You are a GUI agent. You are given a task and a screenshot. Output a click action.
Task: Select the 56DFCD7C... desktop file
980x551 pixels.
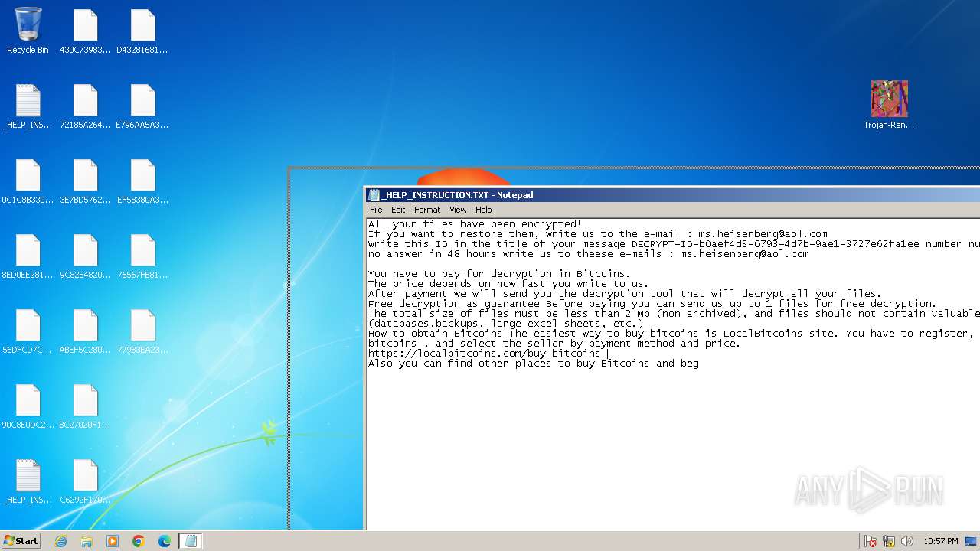pos(28,331)
